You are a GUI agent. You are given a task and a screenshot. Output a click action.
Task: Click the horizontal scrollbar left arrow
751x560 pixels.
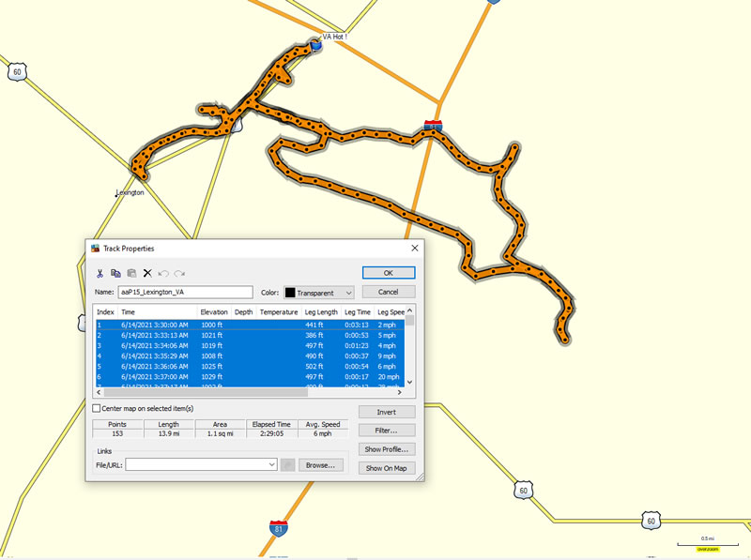[99, 392]
